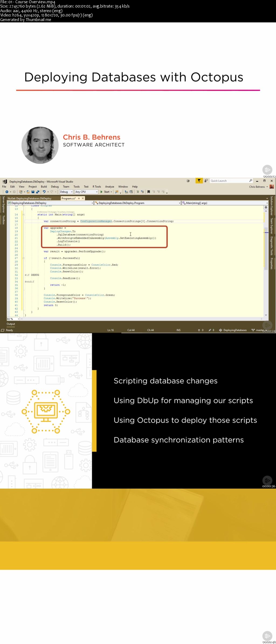Click the DEBUG text on line 32
This screenshot has width=276, height=644.
pyautogui.click(x=35, y=275)
